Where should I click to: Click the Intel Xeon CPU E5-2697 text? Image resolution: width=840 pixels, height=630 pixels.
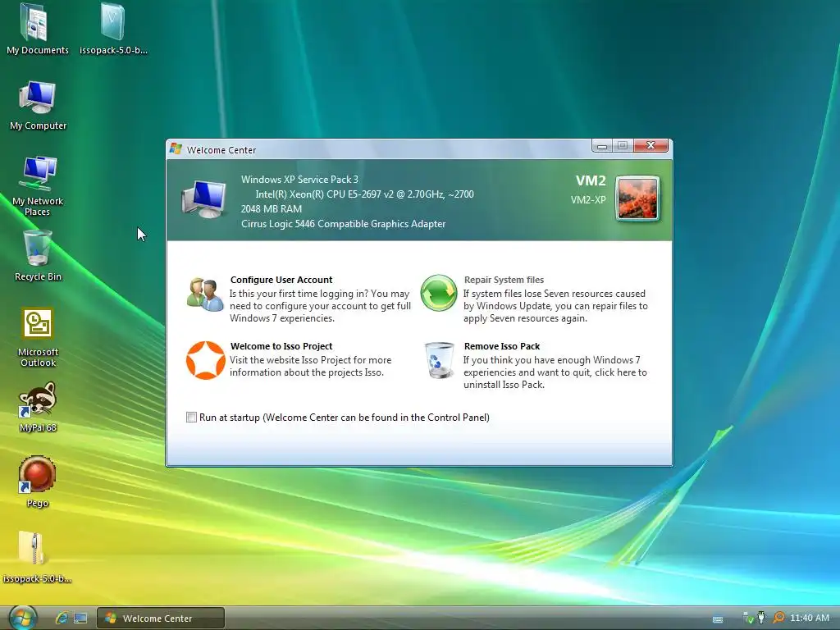(x=364, y=194)
